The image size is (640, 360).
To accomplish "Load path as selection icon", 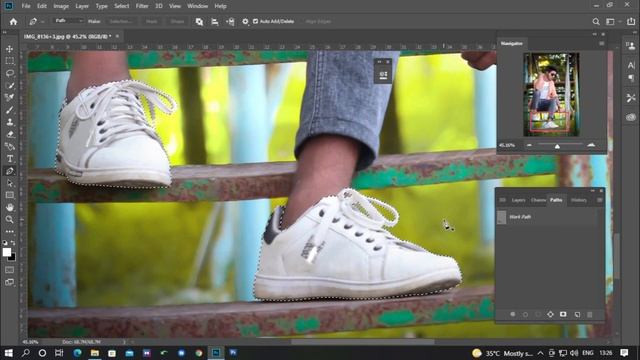I will pos(538,314).
